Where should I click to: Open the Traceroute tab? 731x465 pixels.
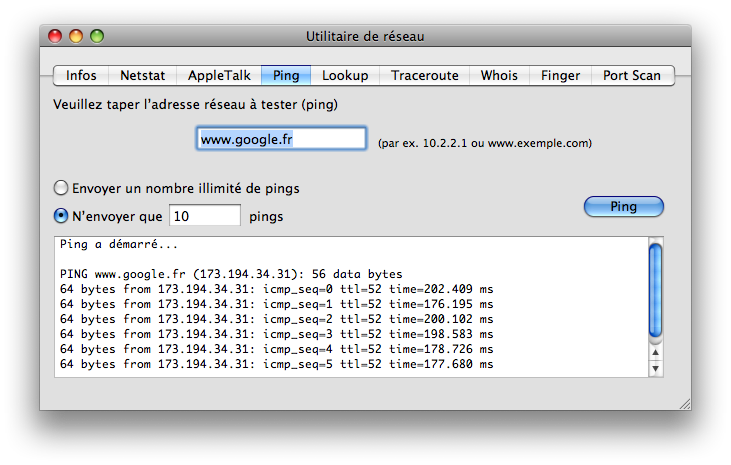(424, 76)
